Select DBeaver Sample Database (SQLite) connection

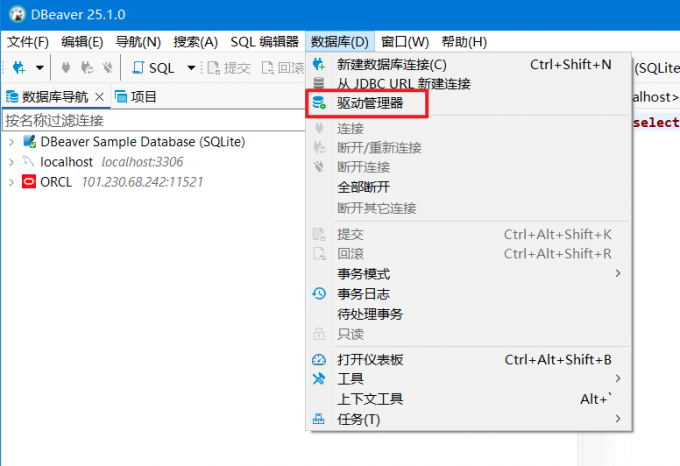click(x=143, y=142)
